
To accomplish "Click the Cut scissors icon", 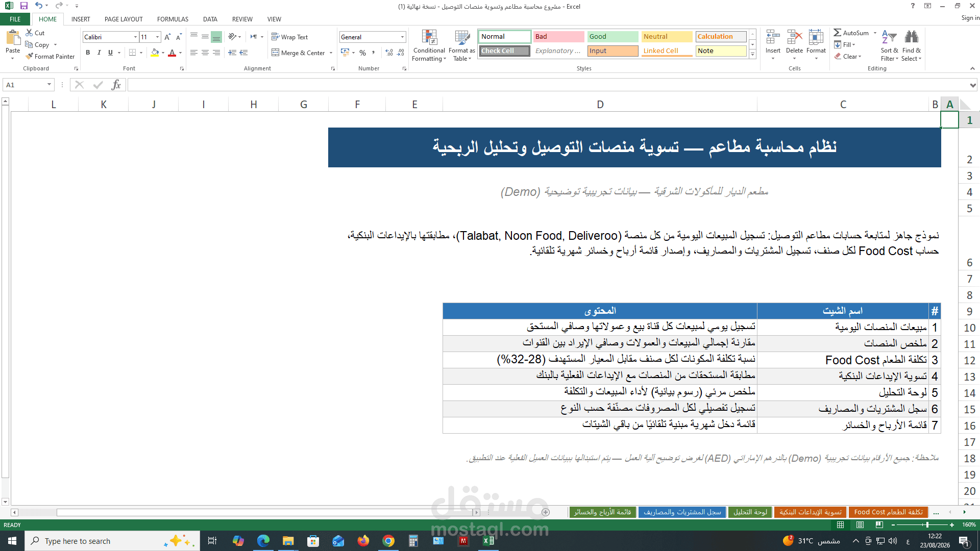I will coord(30,33).
